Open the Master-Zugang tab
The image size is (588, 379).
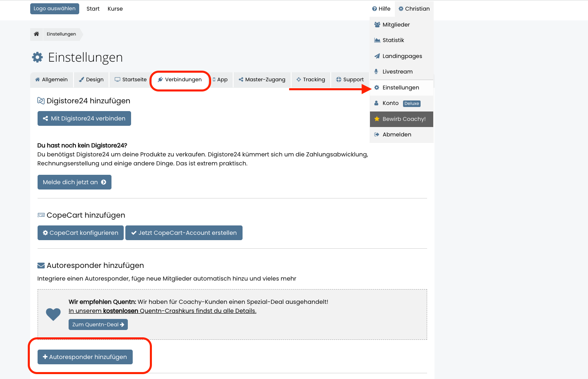point(262,80)
